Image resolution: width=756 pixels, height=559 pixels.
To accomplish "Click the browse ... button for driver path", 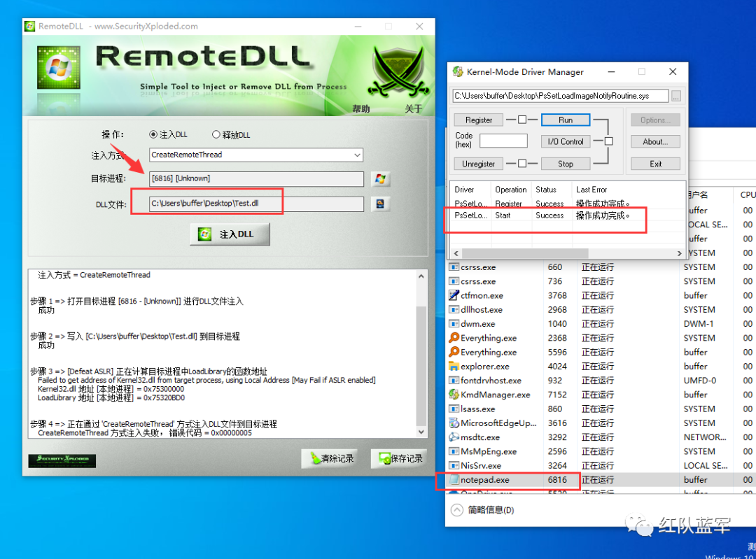I will tap(676, 96).
